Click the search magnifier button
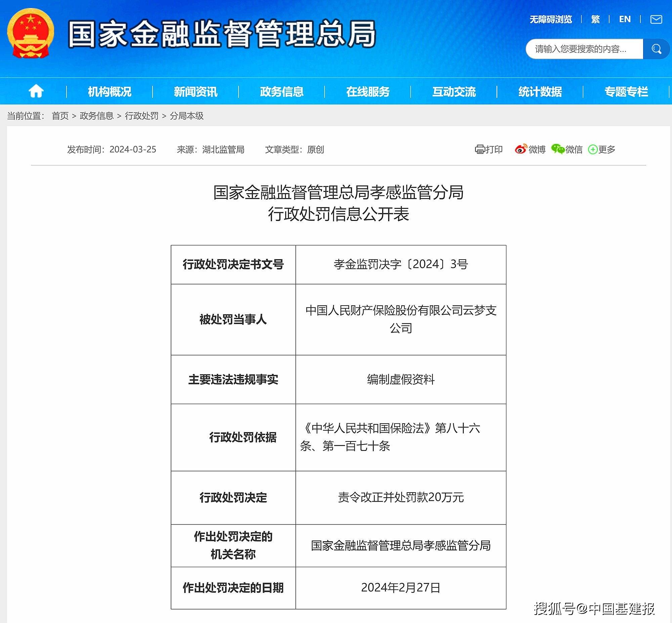Viewport: 672px width, 623px height. (656, 49)
